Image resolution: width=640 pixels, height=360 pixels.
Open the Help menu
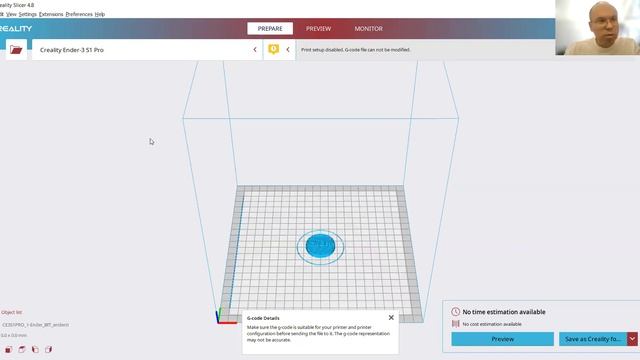pyautogui.click(x=100, y=14)
